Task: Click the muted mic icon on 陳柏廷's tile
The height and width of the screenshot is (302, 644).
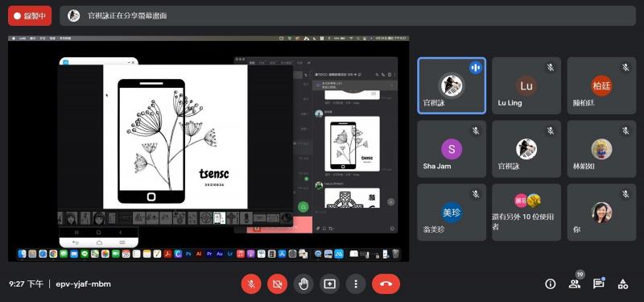Action: 625,68
